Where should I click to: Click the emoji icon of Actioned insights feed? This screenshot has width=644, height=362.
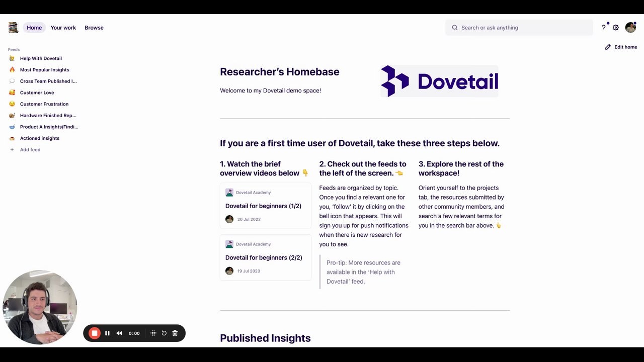click(x=12, y=138)
